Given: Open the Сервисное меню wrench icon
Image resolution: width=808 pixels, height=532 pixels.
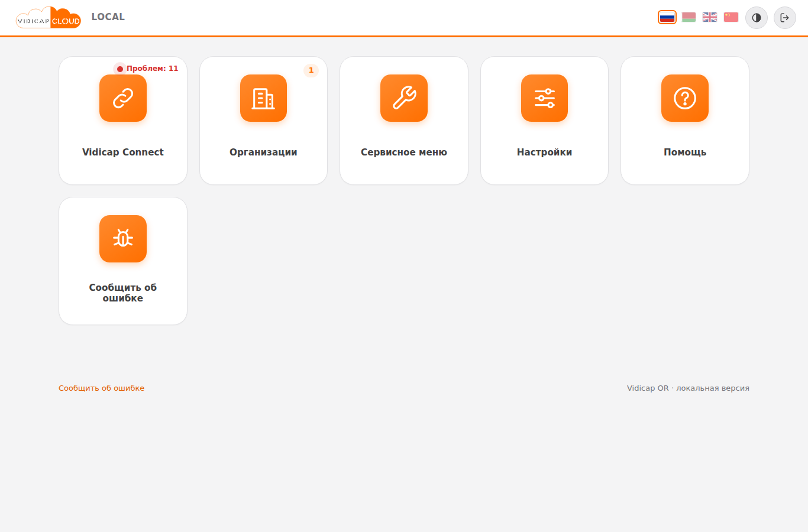Looking at the screenshot, I should [x=404, y=98].
